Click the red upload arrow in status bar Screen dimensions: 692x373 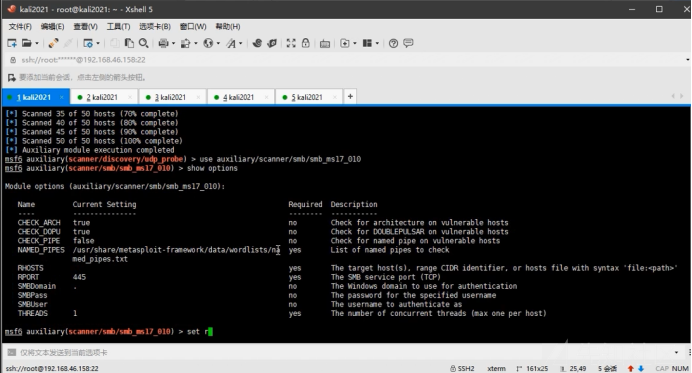pyautogui.click(x=631, y=368)
